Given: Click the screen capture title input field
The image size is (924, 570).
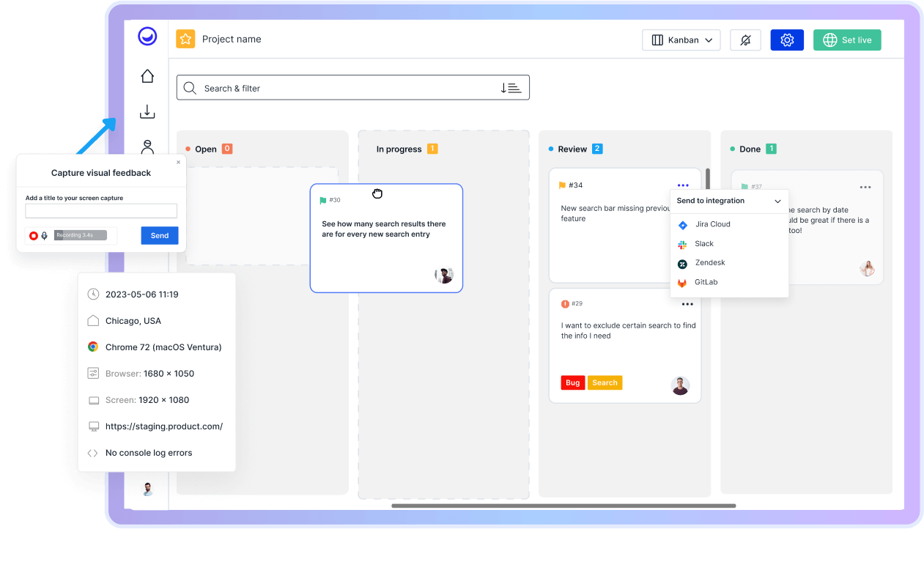Looking at the screenshot, I should point(100,210).
